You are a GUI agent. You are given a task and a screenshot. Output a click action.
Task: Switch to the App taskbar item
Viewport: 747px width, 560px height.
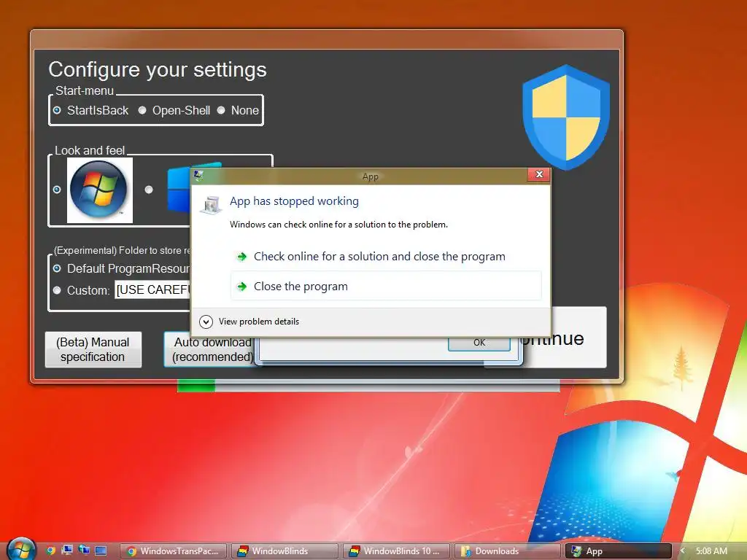619,551
